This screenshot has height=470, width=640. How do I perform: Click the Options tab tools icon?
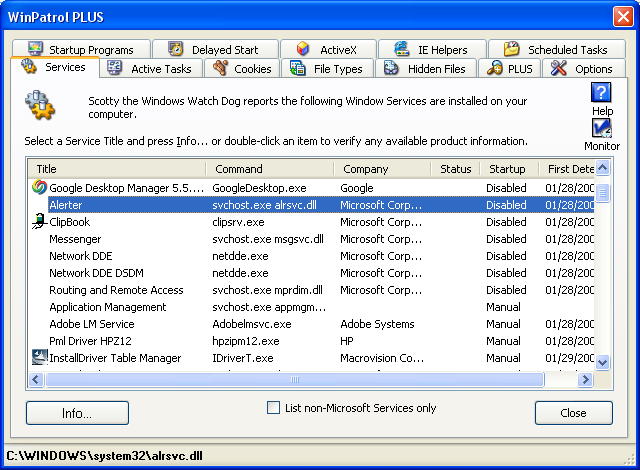point(558,68)
